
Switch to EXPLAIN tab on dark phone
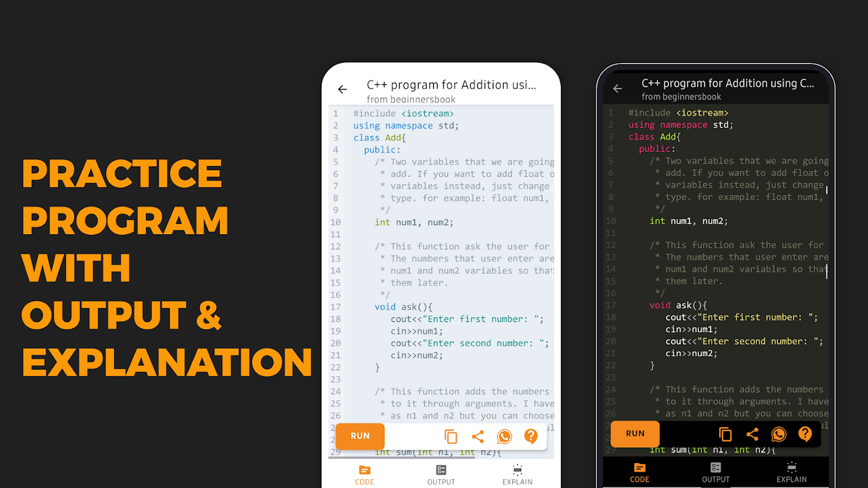[792, 473]
